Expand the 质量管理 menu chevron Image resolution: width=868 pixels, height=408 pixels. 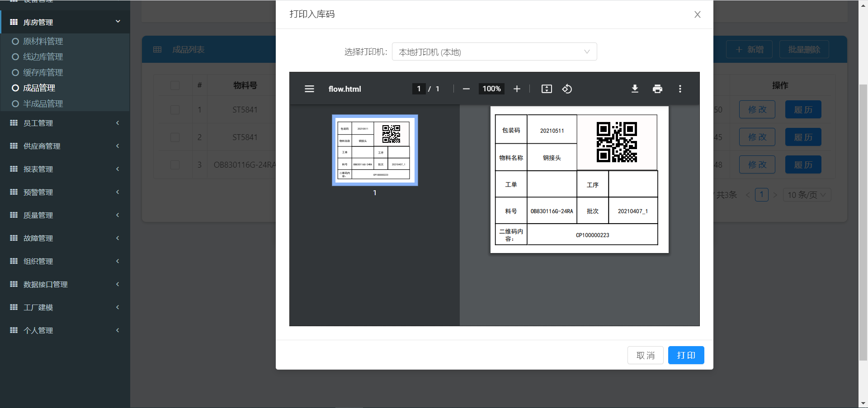coord(118,215)
